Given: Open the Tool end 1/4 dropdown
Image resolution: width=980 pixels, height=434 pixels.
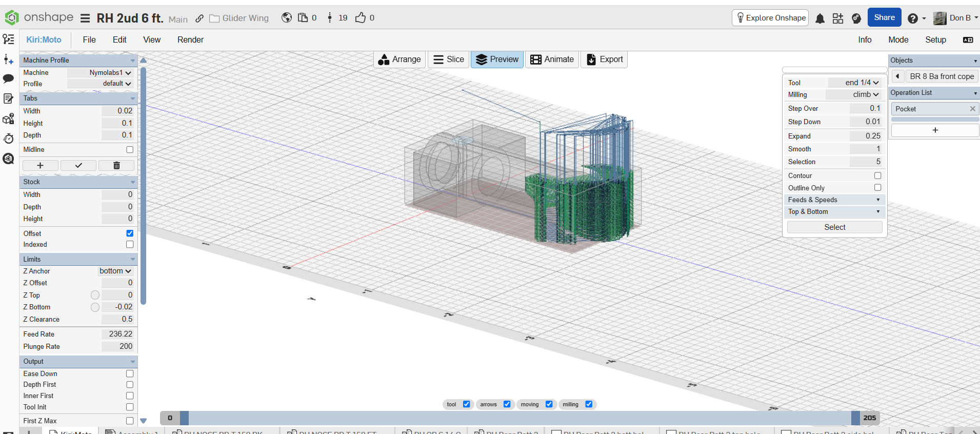Looking at the screenshot, I should 854,83.
